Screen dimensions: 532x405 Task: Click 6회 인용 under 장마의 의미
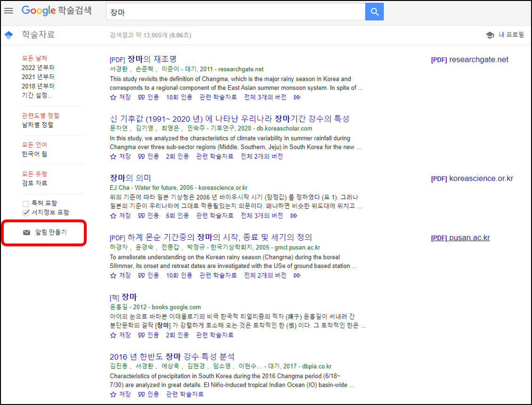pyautogui.click(x=178, y=216)
